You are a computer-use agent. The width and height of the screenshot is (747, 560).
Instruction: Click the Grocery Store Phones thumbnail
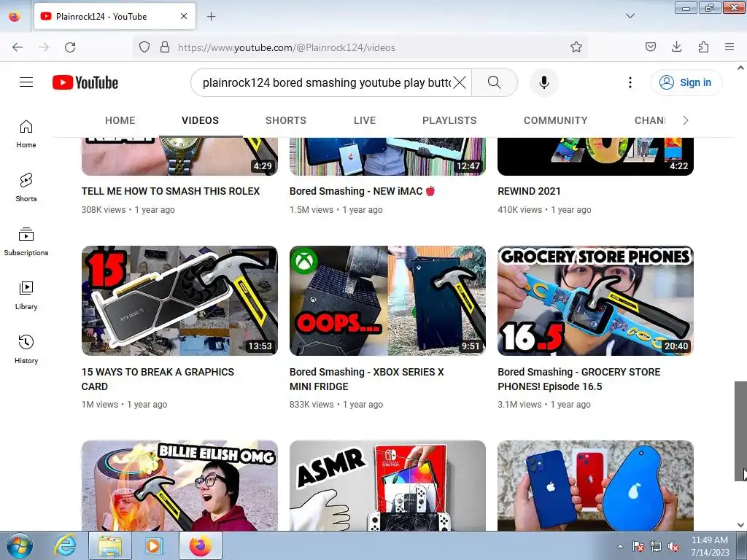click(x=595, y=300)
